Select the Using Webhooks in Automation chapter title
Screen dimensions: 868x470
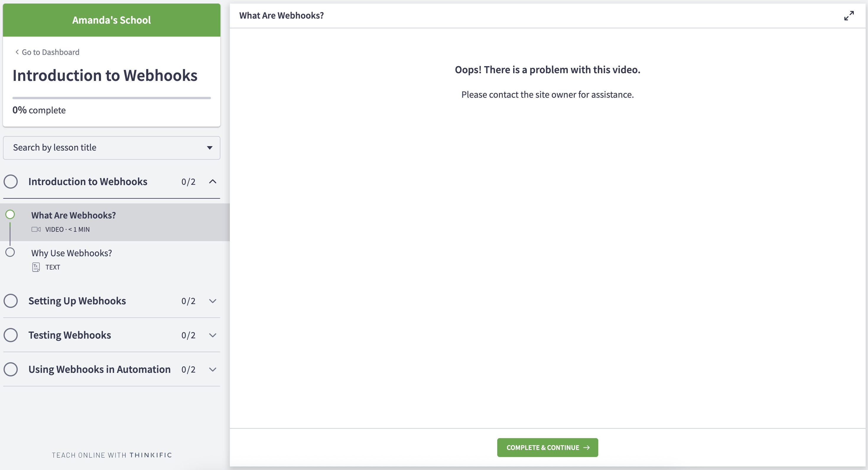click(99, 369)
